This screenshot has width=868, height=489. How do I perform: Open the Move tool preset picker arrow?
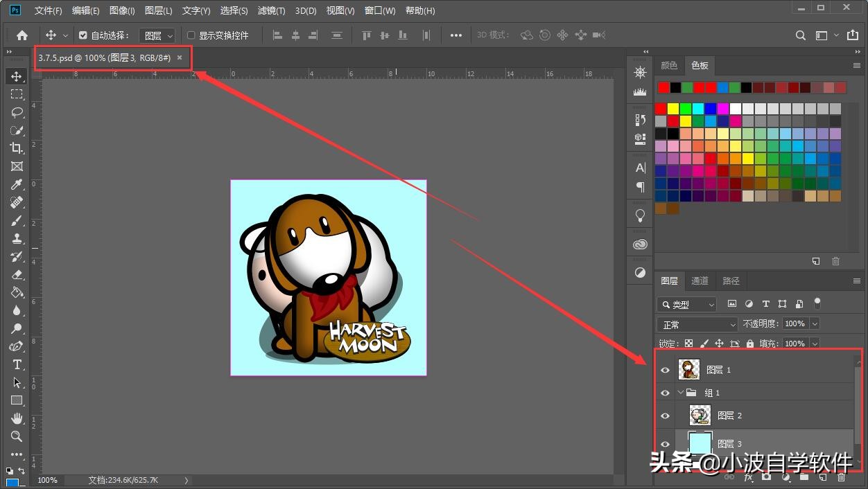(66, 35)
